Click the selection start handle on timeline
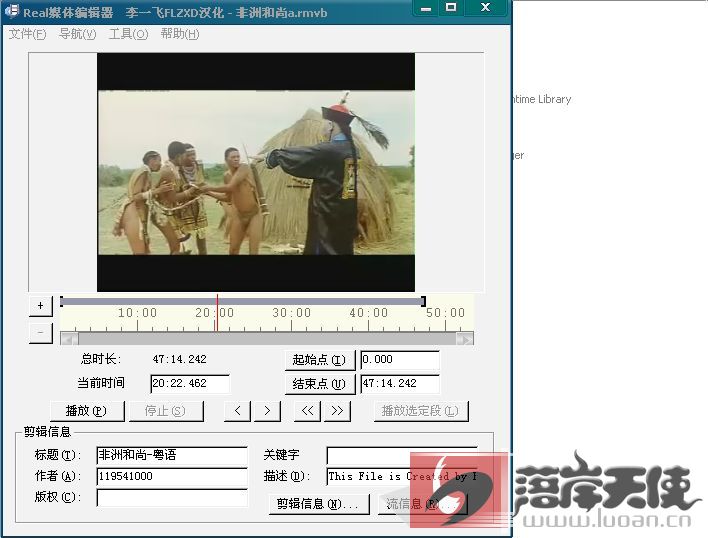The width and height of the screenshot is (708, 538). tap(61, 301)
